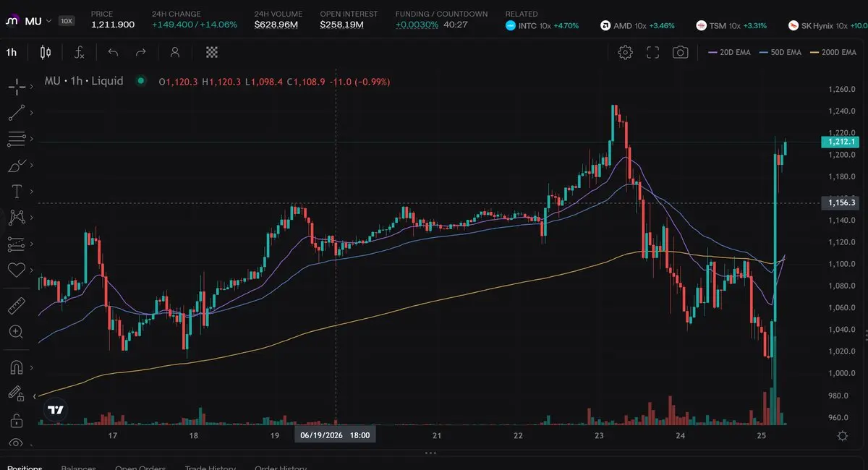
Task: Select the Fibonacci retracement lines tool
Action: point(17,138)
